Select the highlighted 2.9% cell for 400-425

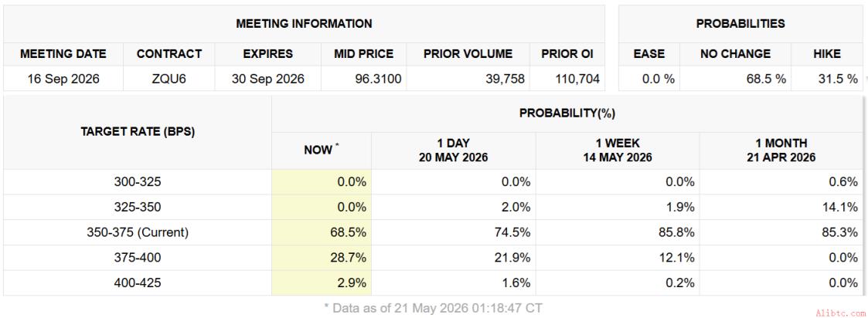(321, 283)
